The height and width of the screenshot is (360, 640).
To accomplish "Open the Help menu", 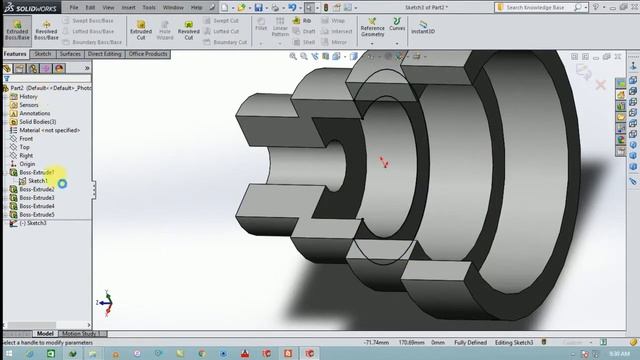I will point(196,7).
